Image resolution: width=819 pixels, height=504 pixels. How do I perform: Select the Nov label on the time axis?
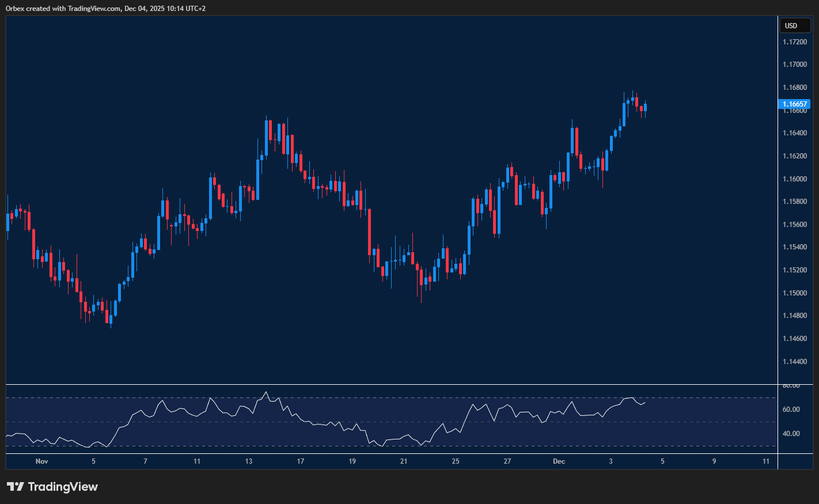pyautogui.click(x=41, y=461)
